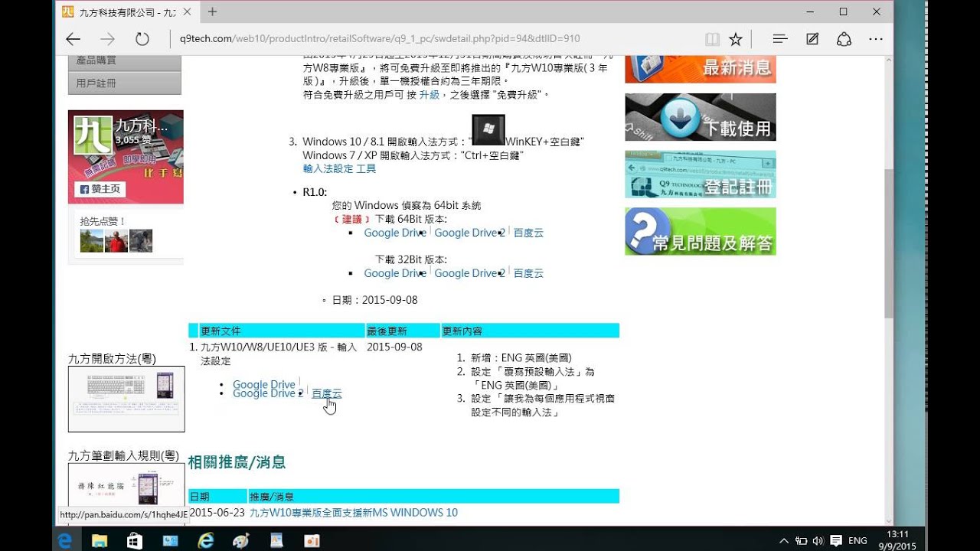Open a new browser tab
This screenshot has height=551, width=980.
tap(212, 11)
